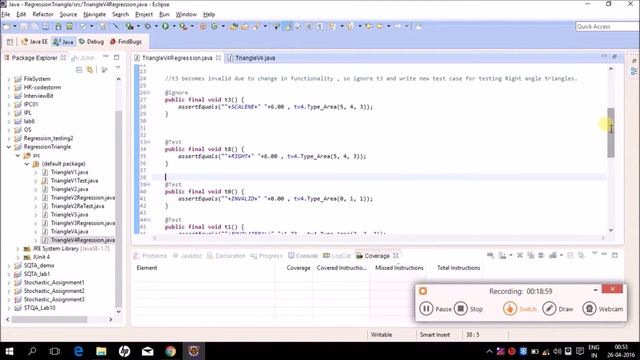The width and height of the screenshot is (640, 360).
Task: Click Remove Active Session X in Coverage view
Action: [520, 256]
